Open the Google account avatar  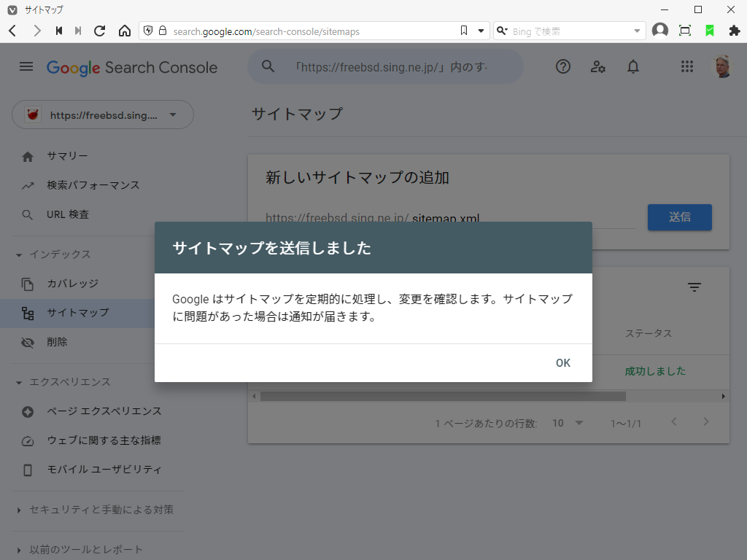coord(721,66)
